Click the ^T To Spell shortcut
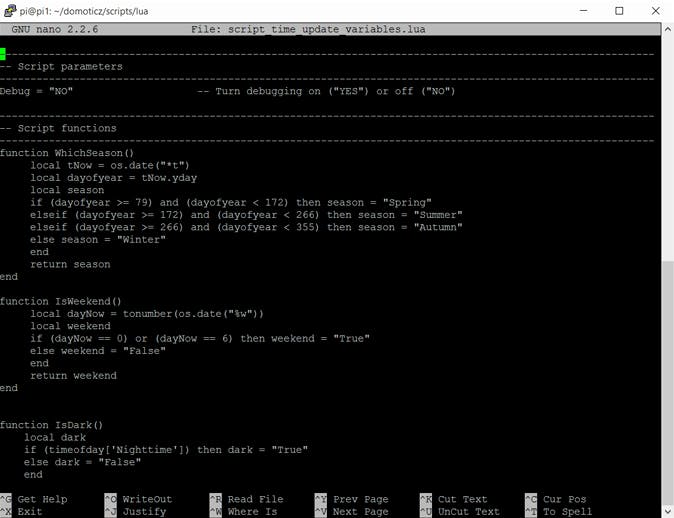 pos(559,512)
